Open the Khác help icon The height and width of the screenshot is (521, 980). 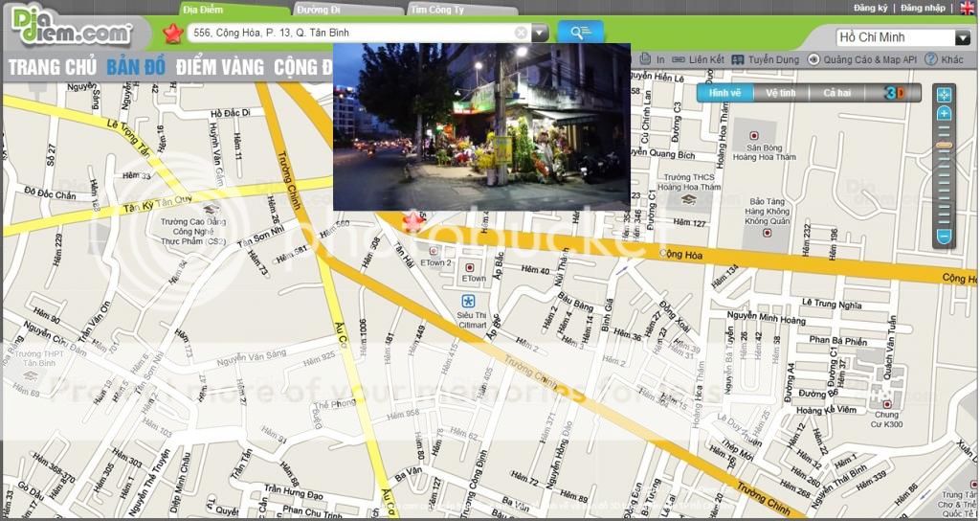click(930, 59)
